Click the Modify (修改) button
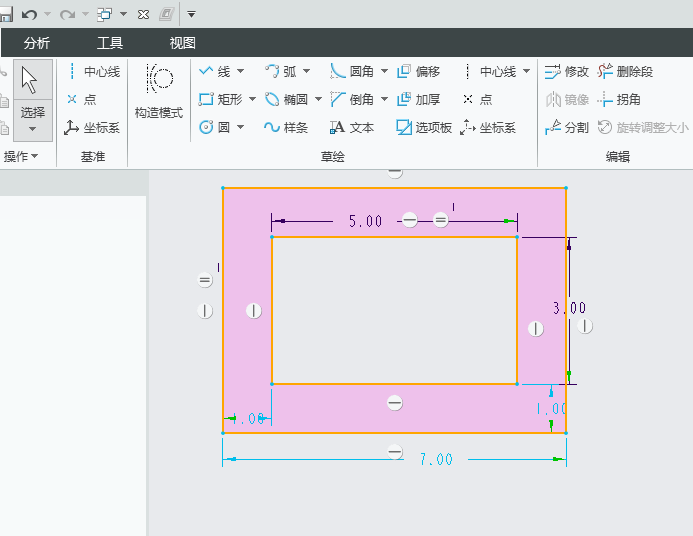693x536 pixels. coord(567,72)
